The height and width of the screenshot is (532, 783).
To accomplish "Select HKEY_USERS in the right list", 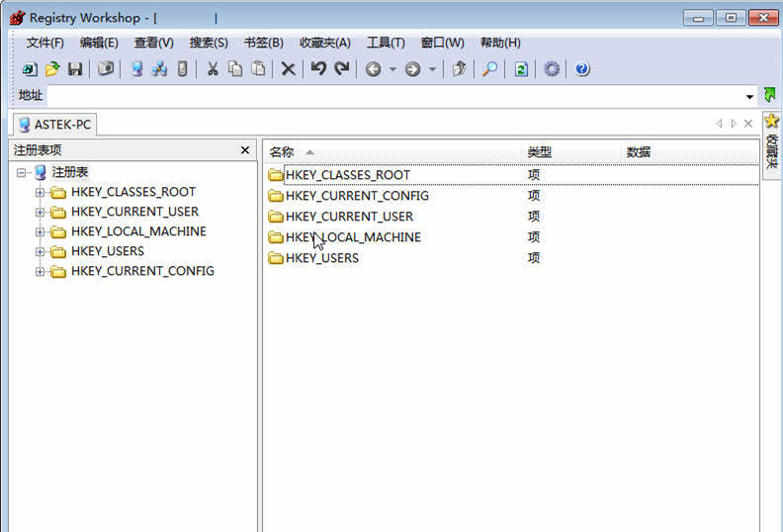I will 512,258.
